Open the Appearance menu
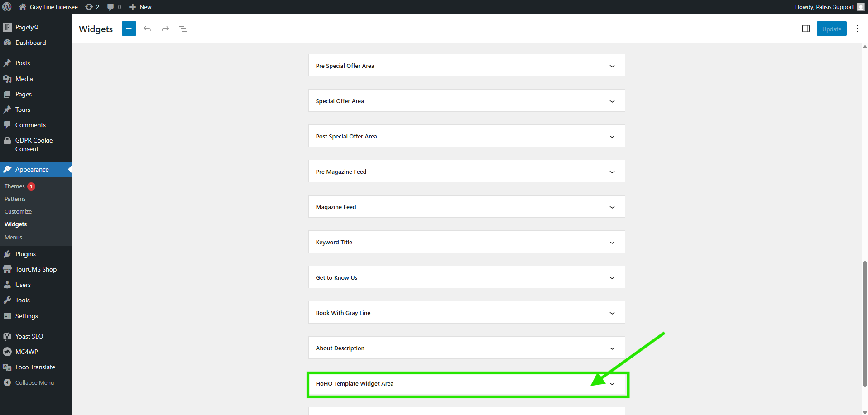 (36, 169)
